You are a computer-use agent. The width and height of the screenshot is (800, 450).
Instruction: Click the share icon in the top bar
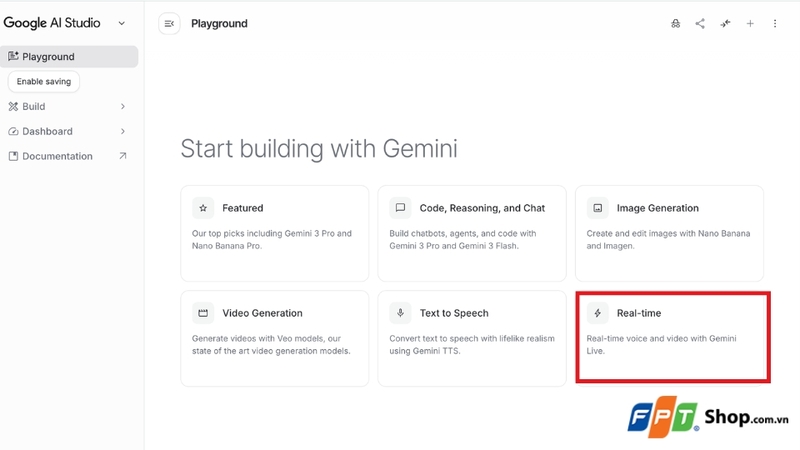(x=700, y=23)
